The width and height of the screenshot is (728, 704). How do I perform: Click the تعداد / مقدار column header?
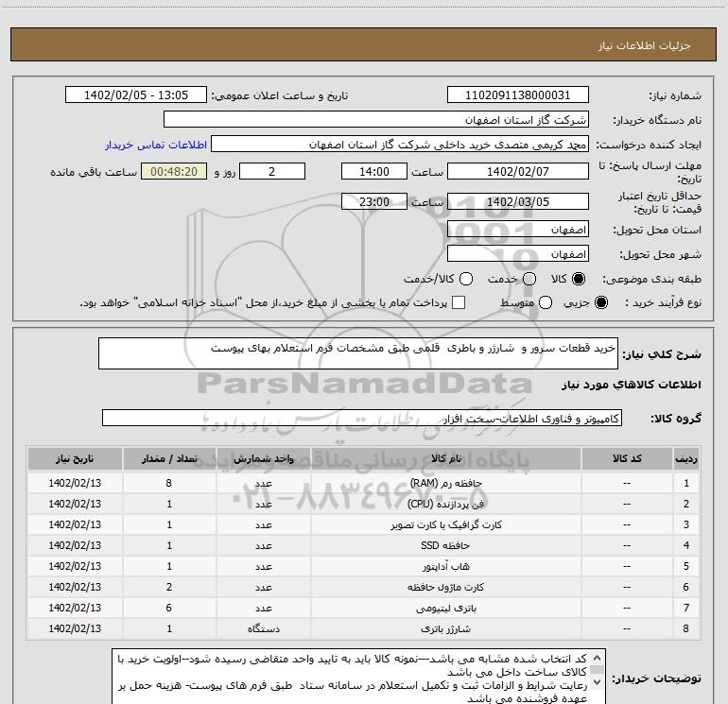click(x=169, y=459)
